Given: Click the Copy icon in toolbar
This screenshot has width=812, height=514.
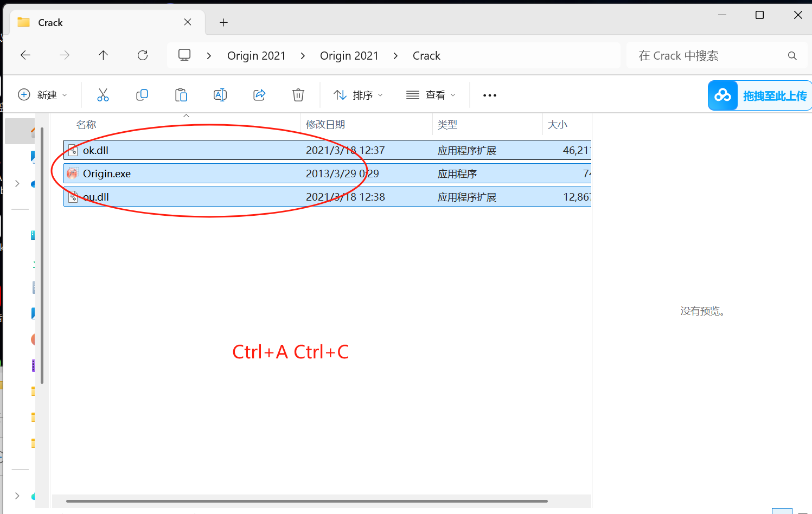Looking at the screenshot, I should 142,95.
